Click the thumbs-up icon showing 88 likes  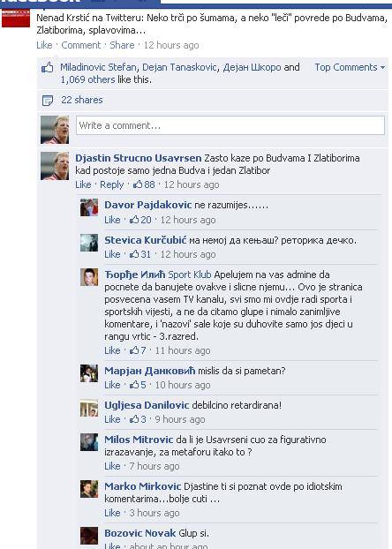[x=138, y=184]
